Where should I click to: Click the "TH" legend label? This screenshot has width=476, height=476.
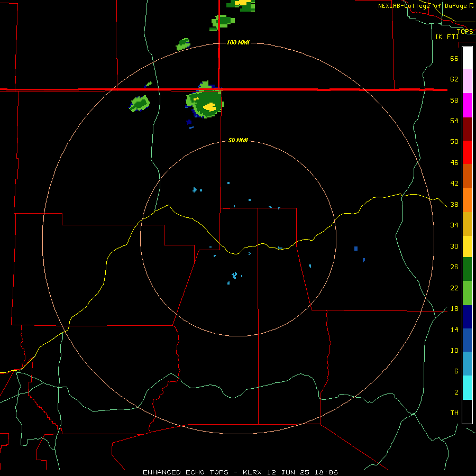(454, 413)
